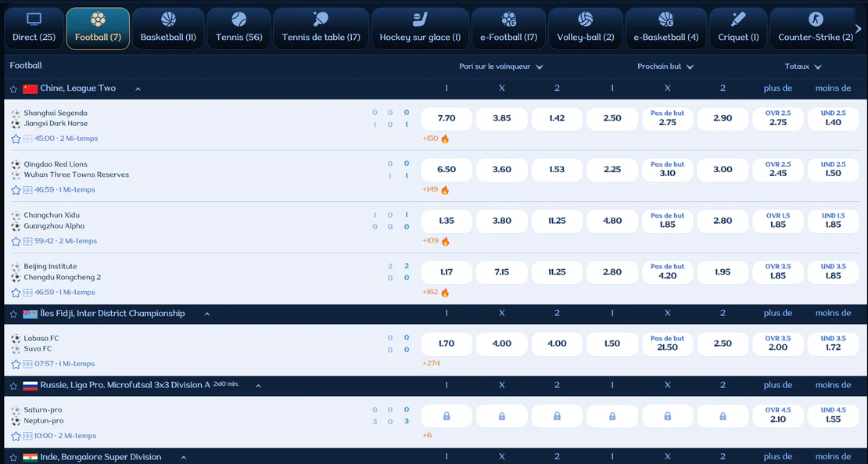Switch to the Direct (25) tab

coord(34,28)
